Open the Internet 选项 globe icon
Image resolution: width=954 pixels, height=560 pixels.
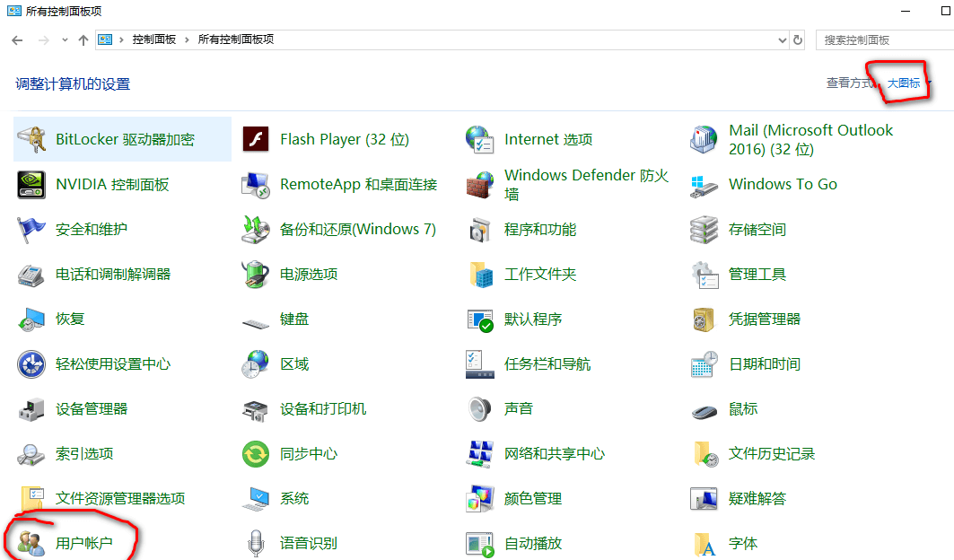(x=480, y=139)
